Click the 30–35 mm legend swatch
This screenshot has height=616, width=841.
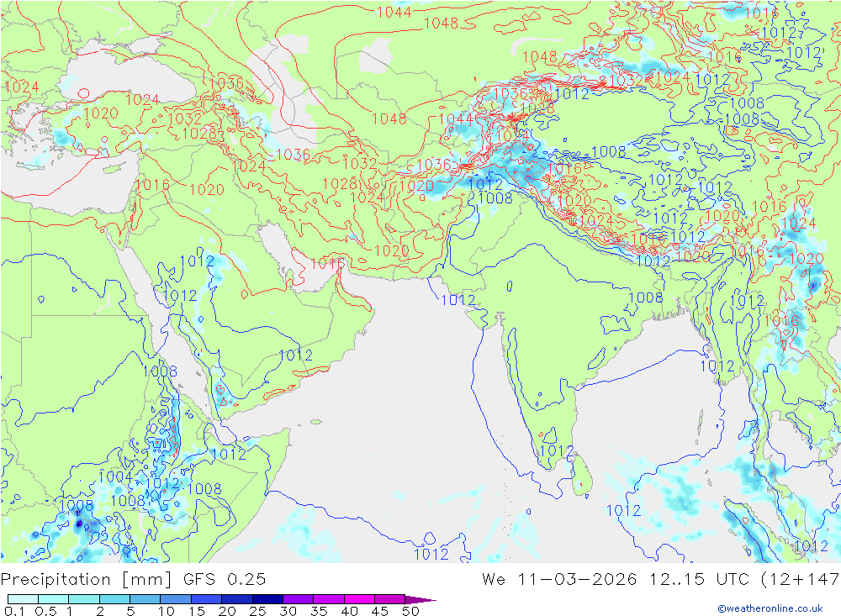pos(299,599)
